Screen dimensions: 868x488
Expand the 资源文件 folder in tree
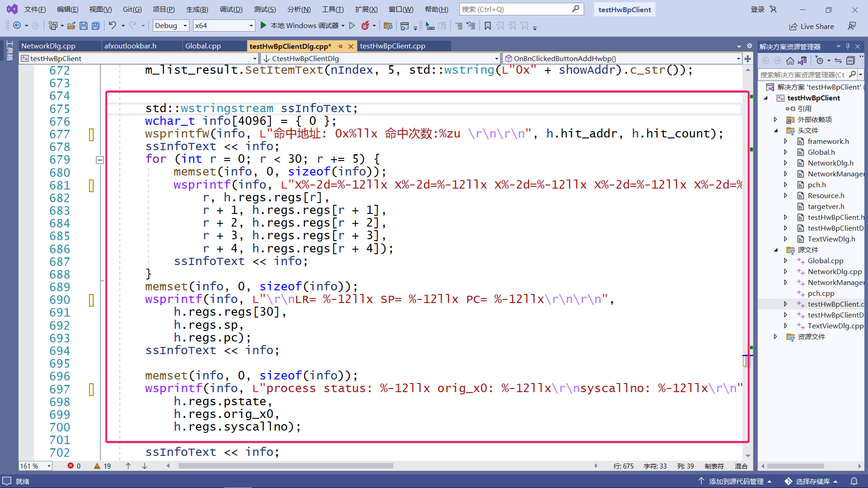coord(776,336)
